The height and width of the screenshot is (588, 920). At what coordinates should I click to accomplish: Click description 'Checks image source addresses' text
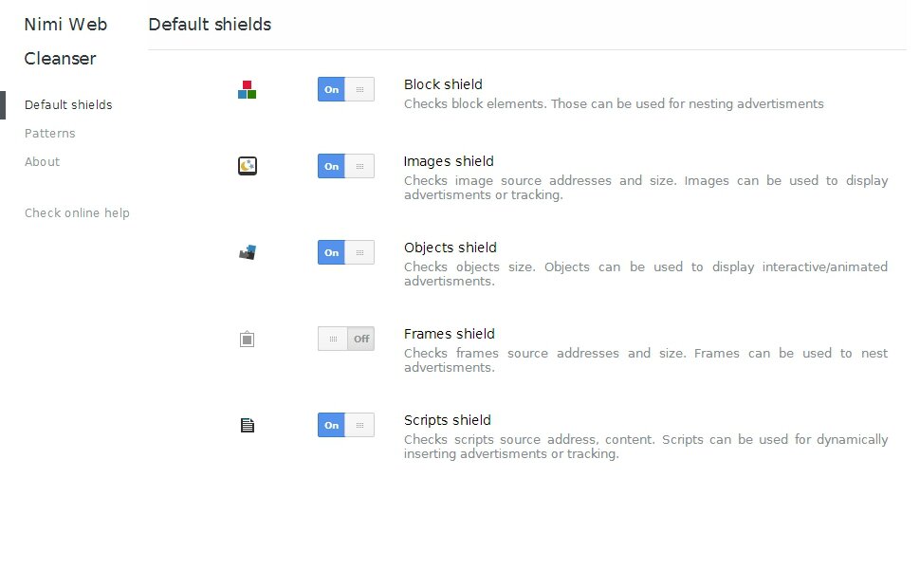tap(645, 188)
